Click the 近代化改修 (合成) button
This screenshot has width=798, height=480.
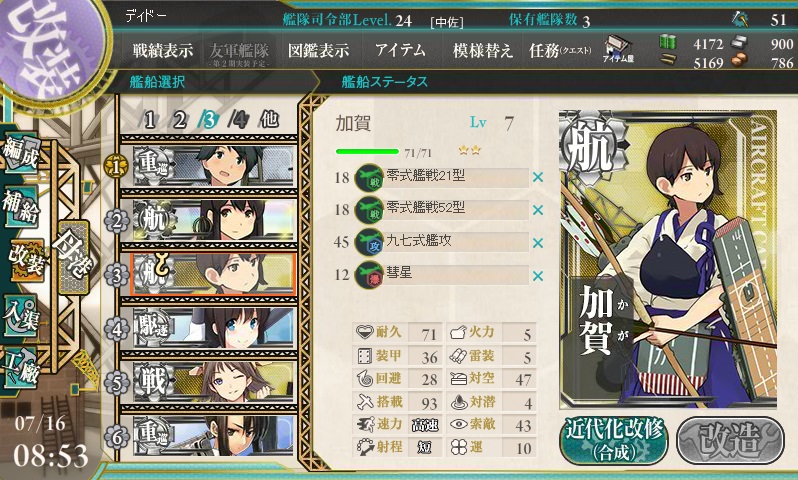[x=614, y=441]
